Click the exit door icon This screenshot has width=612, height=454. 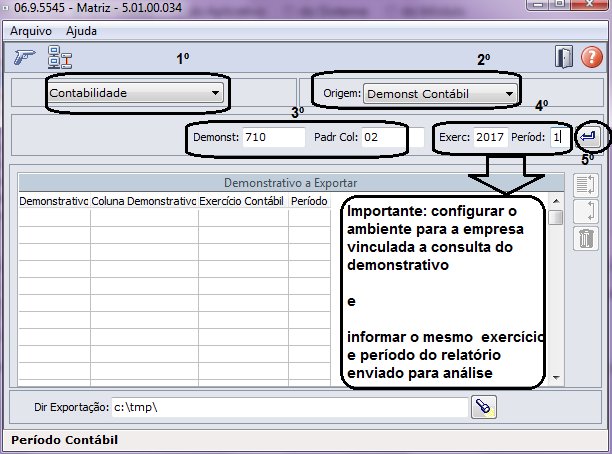point(564,57)
